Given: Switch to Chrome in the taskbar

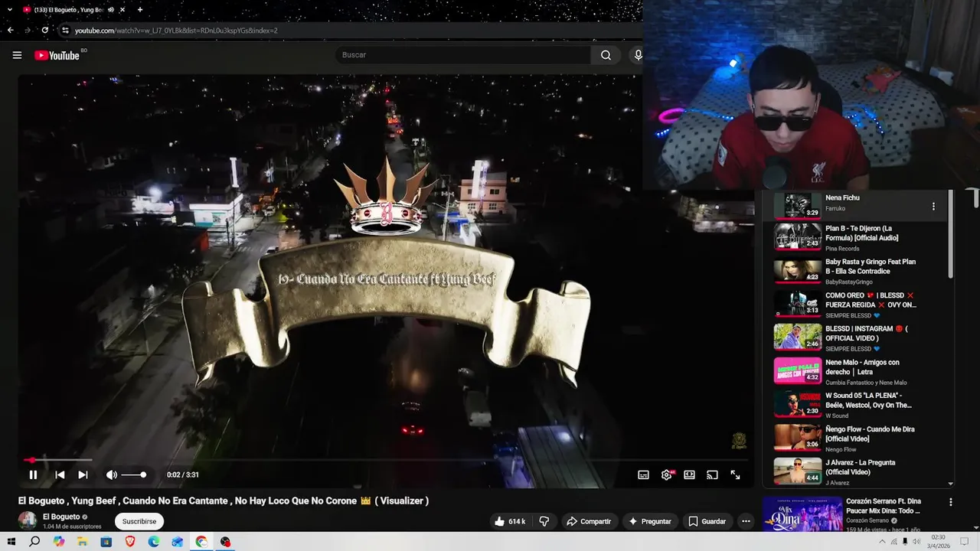Looking at the screenshot, I should point(201,542).
